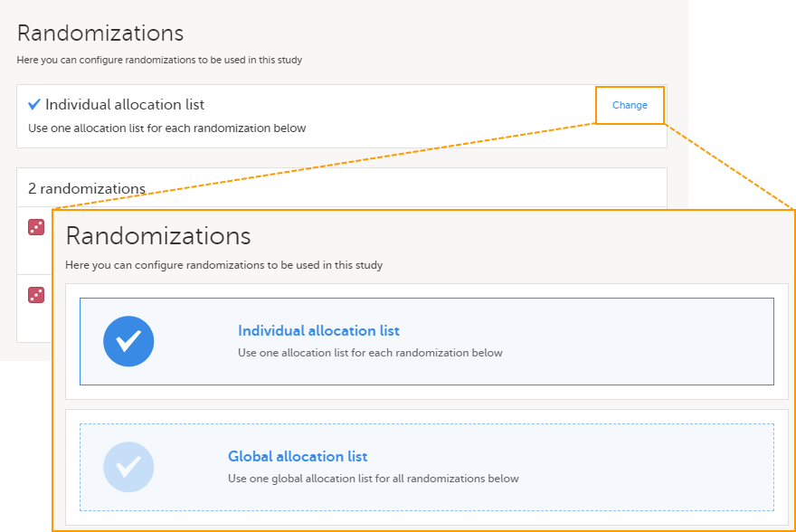The width and height of the screenshot is (796, 532).
Task: Click the description under the bold Individual allocation title
Action: pyautogui.click(x=370, y=353)
